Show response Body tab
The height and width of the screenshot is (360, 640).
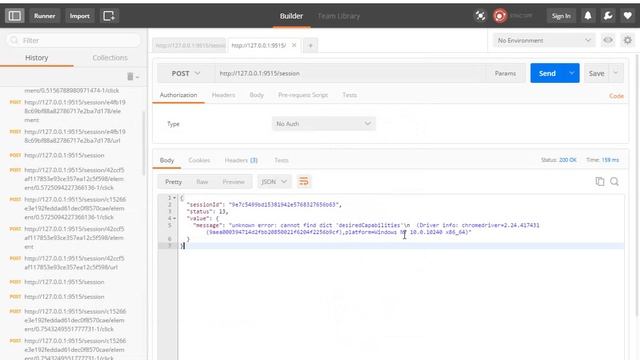point(167,160)
